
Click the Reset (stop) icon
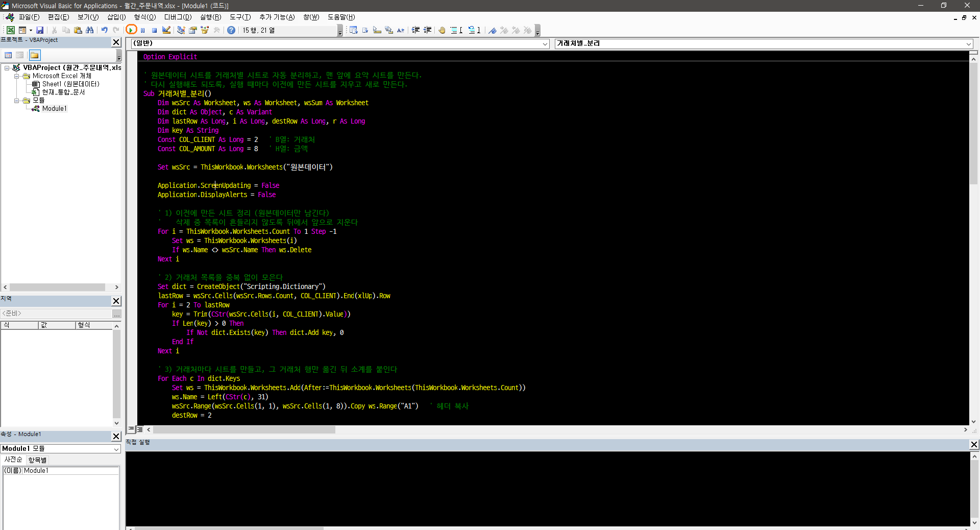click(x=155, y=30)
